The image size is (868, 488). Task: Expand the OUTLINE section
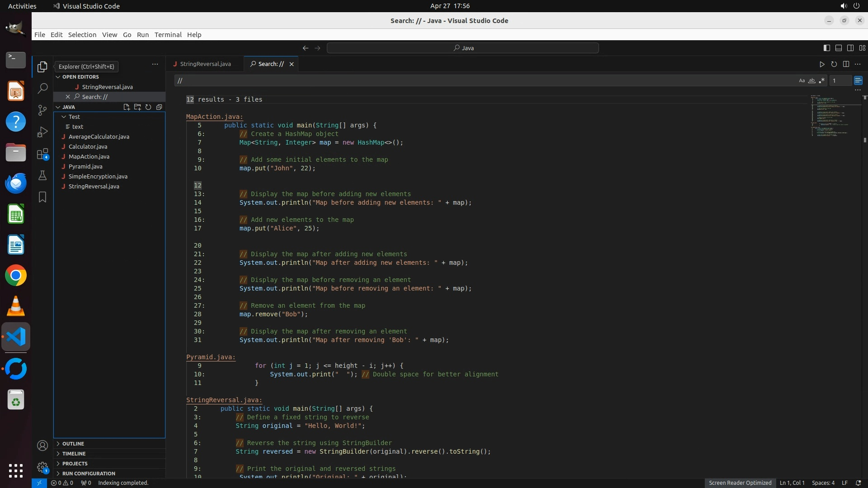click(x=73, y=444)
